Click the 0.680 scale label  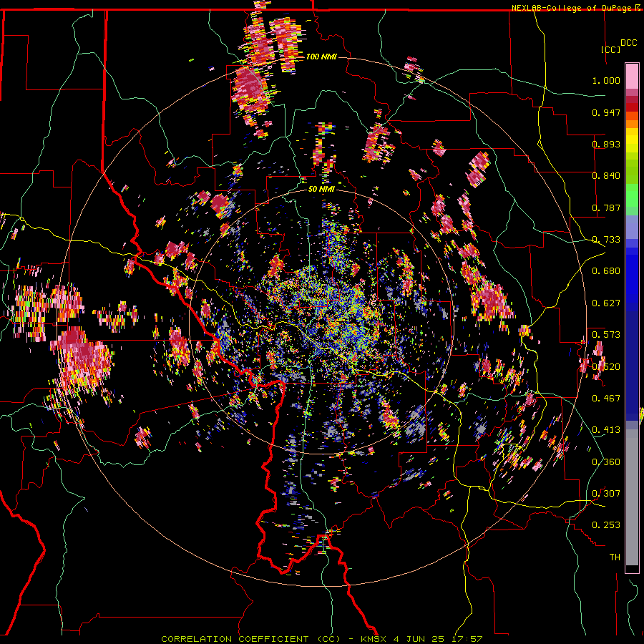(x=606, y=271)
